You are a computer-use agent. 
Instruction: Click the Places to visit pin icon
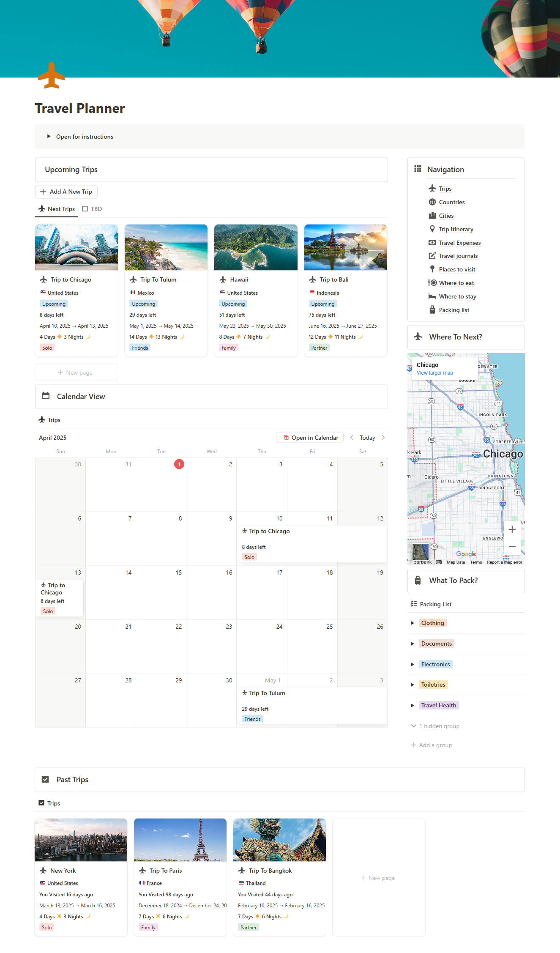432,269
